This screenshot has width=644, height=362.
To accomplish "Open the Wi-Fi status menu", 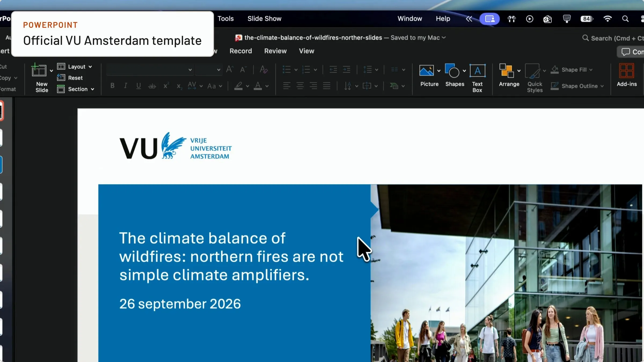I will tap(607, 19).
